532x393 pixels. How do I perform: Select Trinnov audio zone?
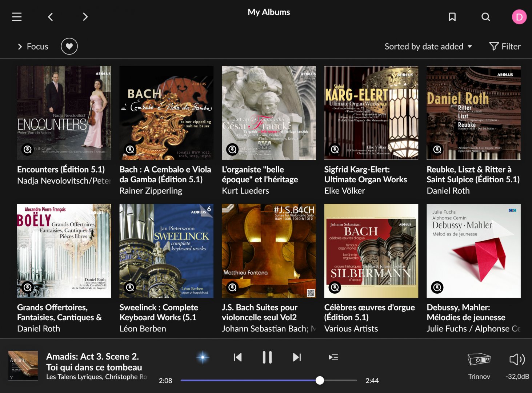click(x=479, y=366)
